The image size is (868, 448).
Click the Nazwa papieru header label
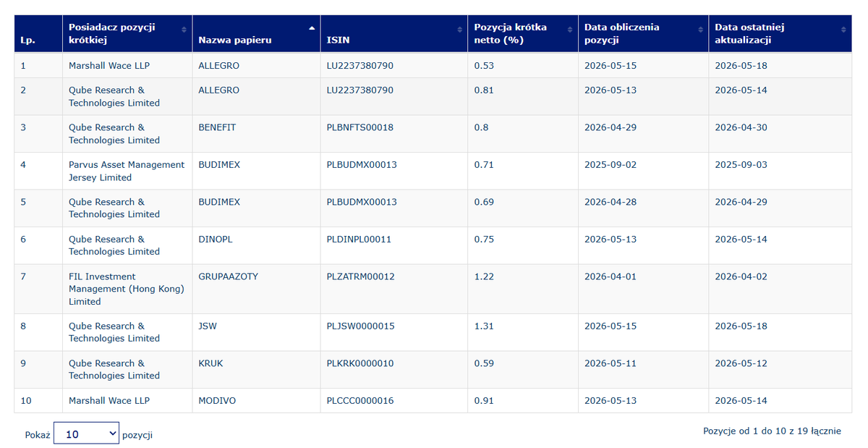coord(235,40)
